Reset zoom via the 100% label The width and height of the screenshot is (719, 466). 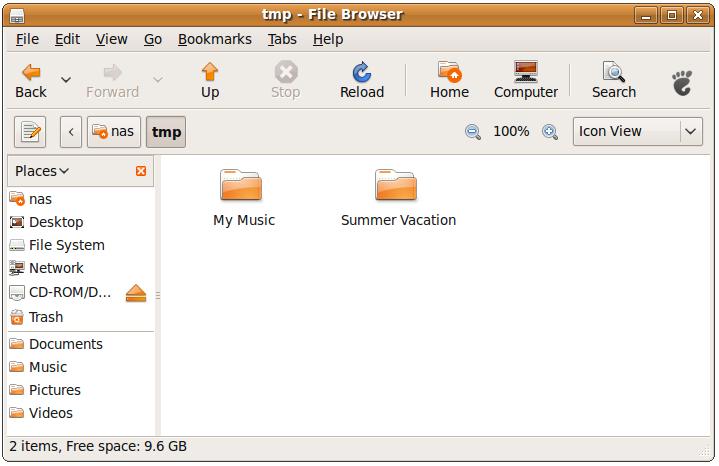click(511, 132)
